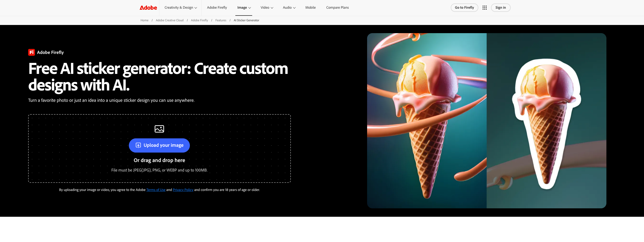Open the Adobe Firefly nav item

217,8
